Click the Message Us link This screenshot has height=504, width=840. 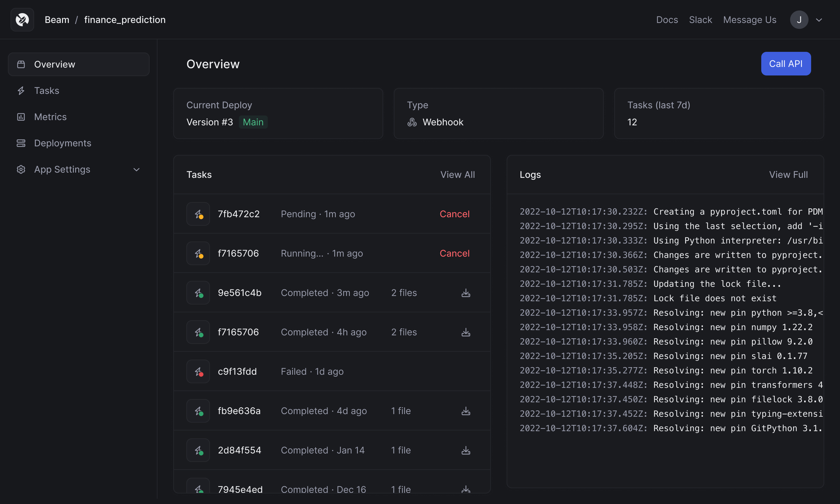tap(750, 20)
